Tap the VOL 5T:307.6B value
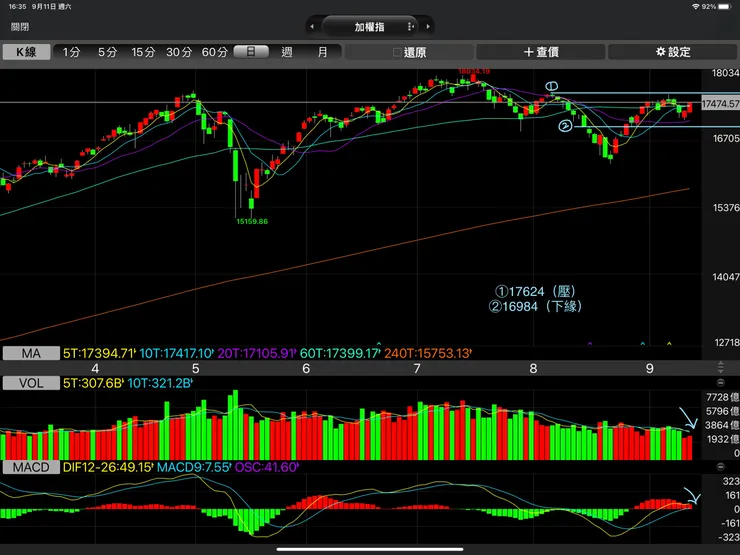This screenshot has height=555, width=740. [93, 383]
